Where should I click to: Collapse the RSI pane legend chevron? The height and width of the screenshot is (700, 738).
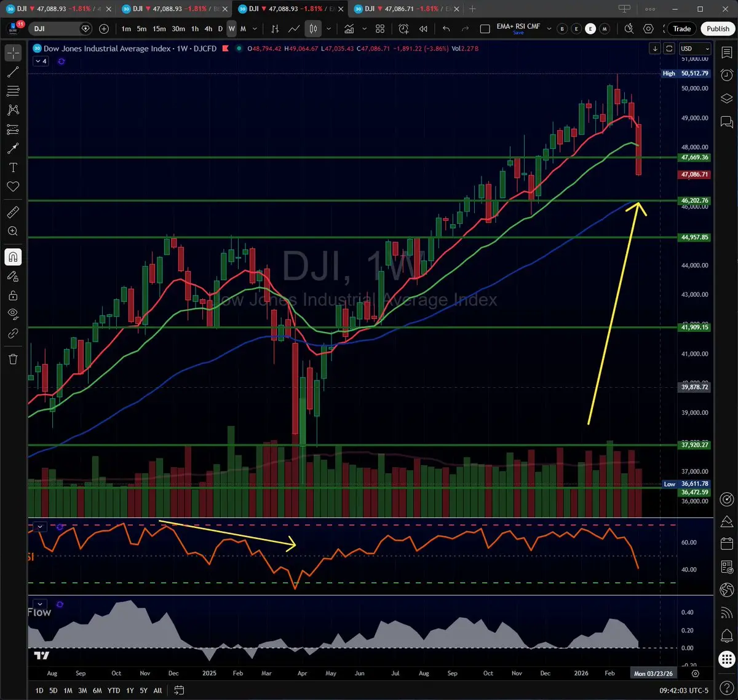(40, 527)
